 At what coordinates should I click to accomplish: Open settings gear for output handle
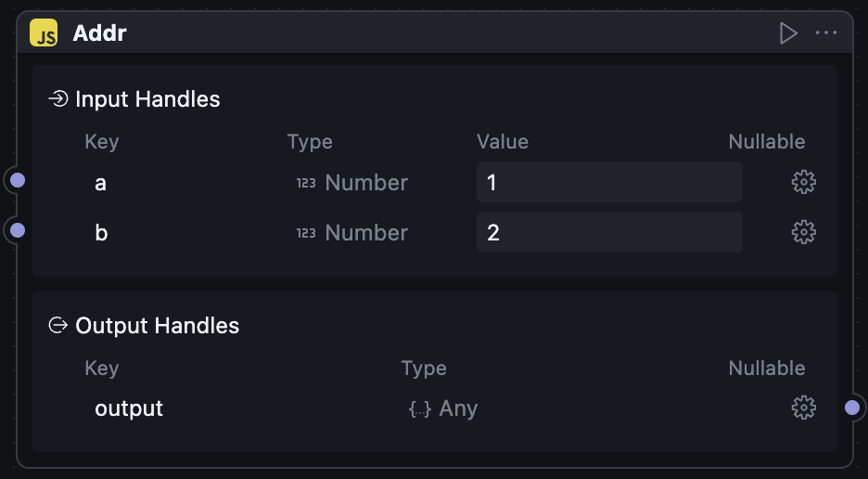(x=803, y=408)
